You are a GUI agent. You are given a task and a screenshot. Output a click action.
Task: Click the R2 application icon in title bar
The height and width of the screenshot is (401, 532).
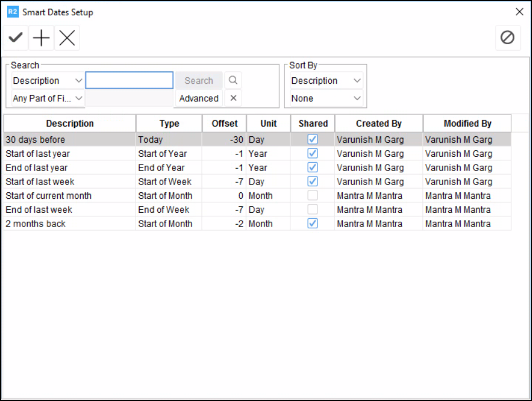12,12
